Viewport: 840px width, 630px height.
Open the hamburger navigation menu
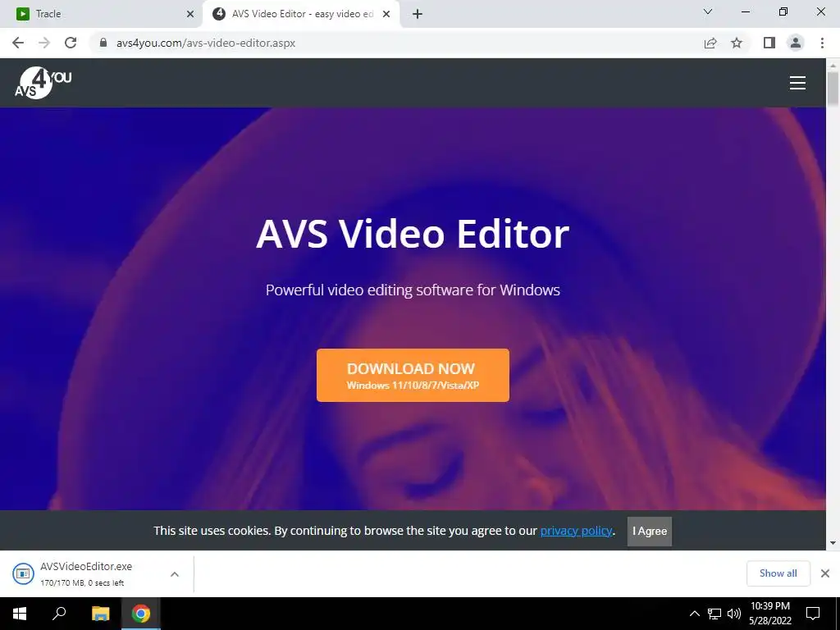tap(797, 83)
